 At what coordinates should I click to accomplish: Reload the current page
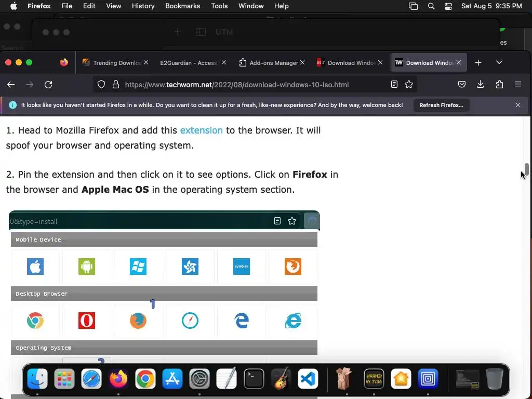[x=48, y=85]
